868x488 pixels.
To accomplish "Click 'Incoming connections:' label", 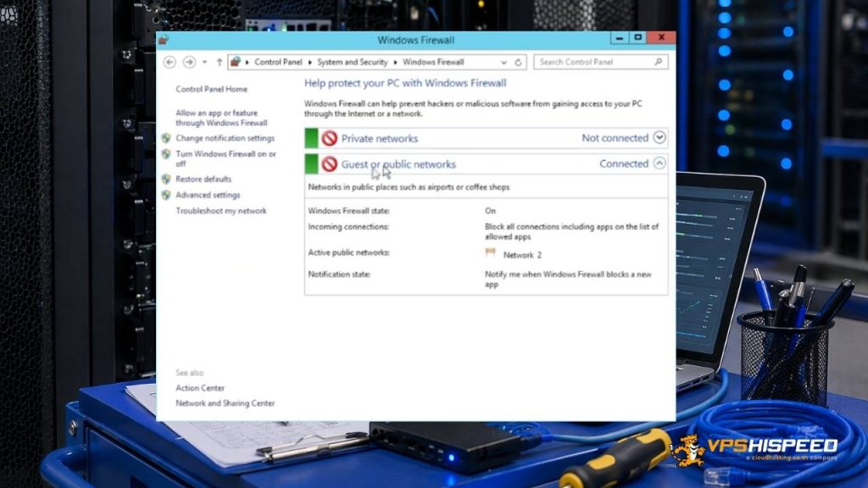I will 348,227.
